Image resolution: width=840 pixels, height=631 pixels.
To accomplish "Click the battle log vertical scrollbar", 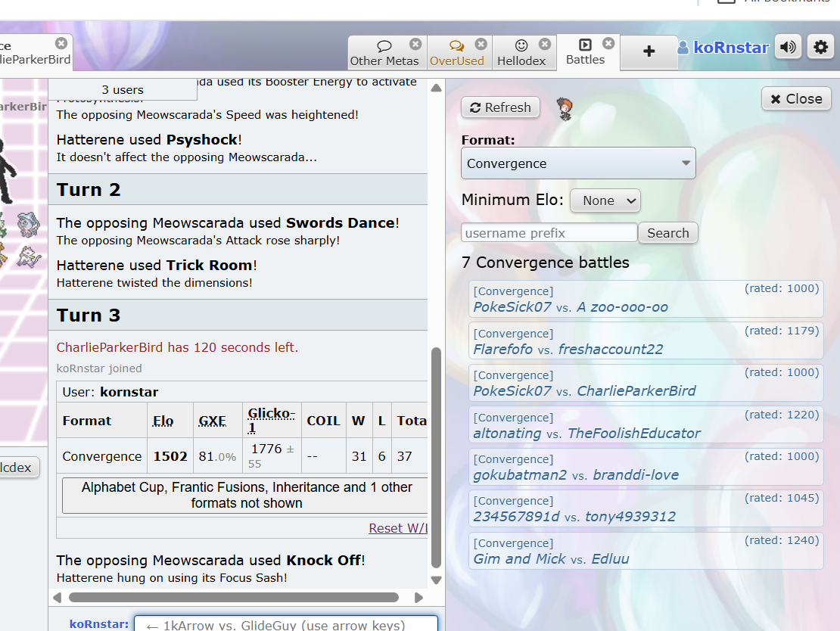I will pyautogui.click(x=436, y=454).
